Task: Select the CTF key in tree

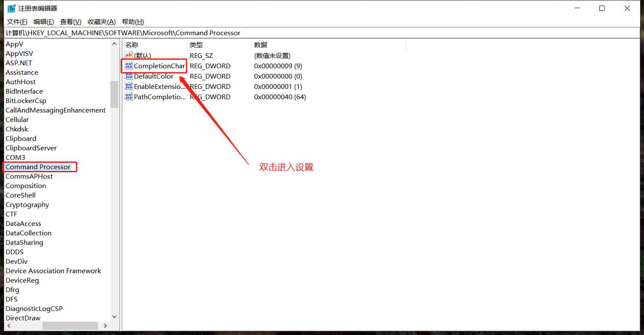Action: [x=12, y=214]
